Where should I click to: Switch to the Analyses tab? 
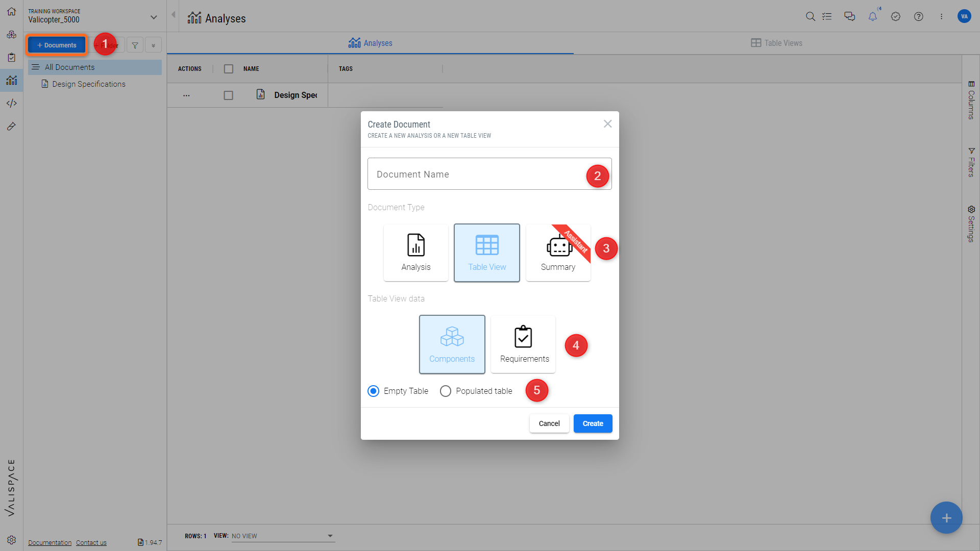tap(370, 43)
